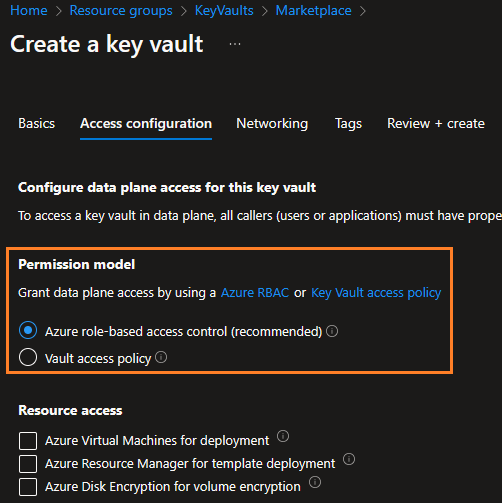Screen dimensions: 502x503
Task: Enable Azure Virtual Machines for deployment checkbox
Action: tap(28, 441)
